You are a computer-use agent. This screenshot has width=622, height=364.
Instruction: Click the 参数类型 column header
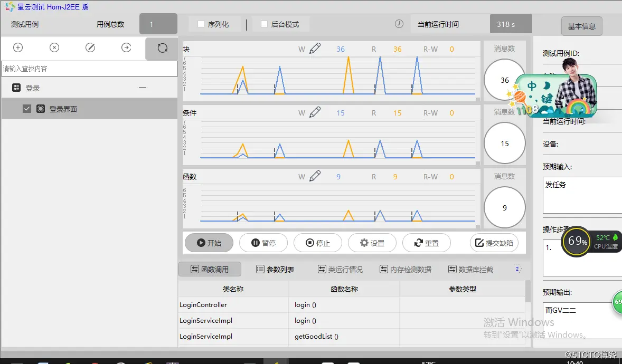coord(463,289)
